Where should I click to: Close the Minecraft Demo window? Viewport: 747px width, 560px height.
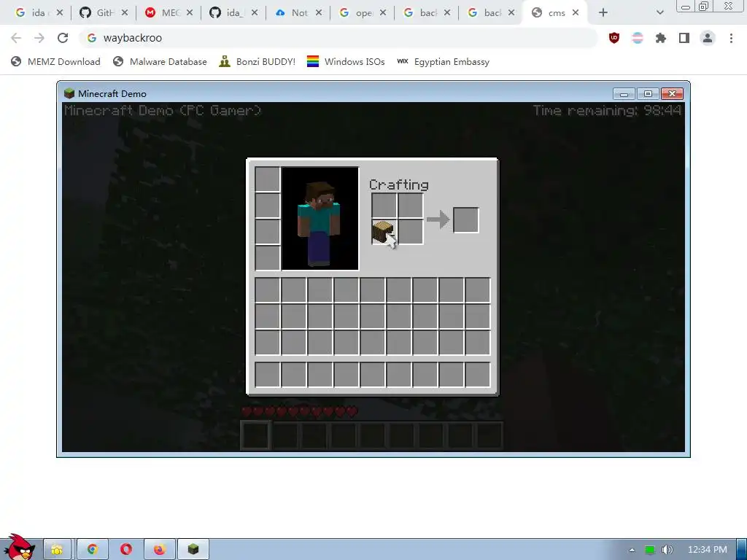click(x=672, y=94)
